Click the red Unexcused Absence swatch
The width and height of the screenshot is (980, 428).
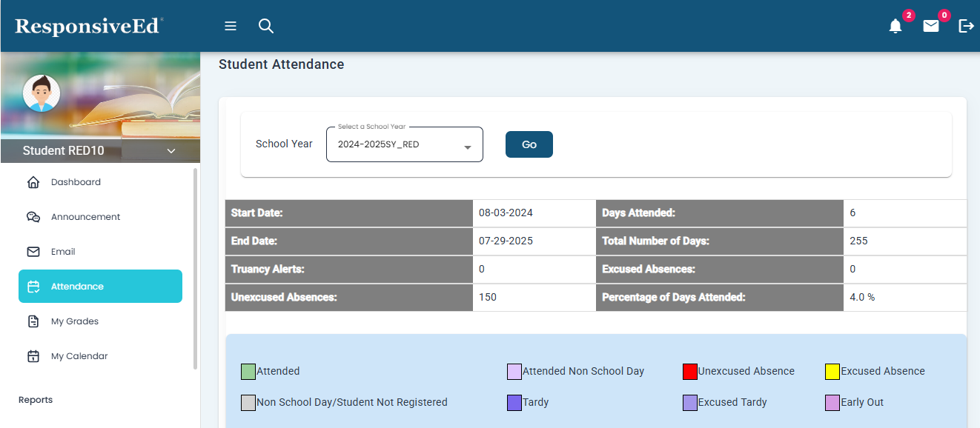[690, 372]
